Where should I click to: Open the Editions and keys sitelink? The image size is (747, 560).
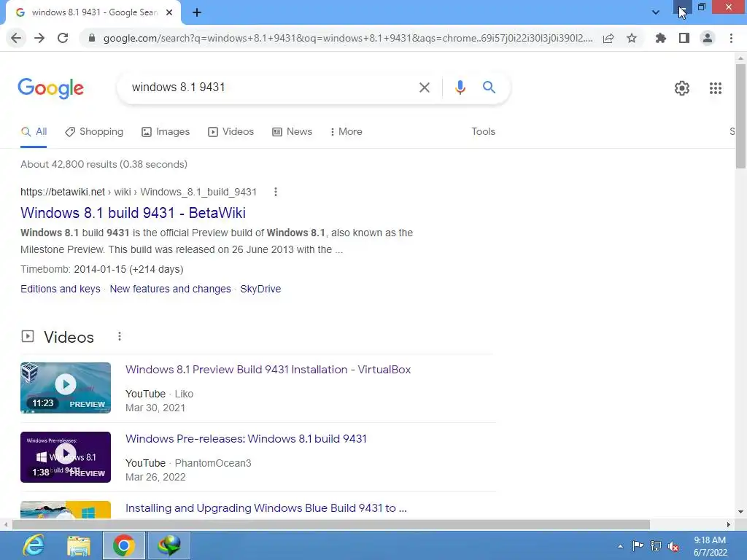[x=60, y=289]
